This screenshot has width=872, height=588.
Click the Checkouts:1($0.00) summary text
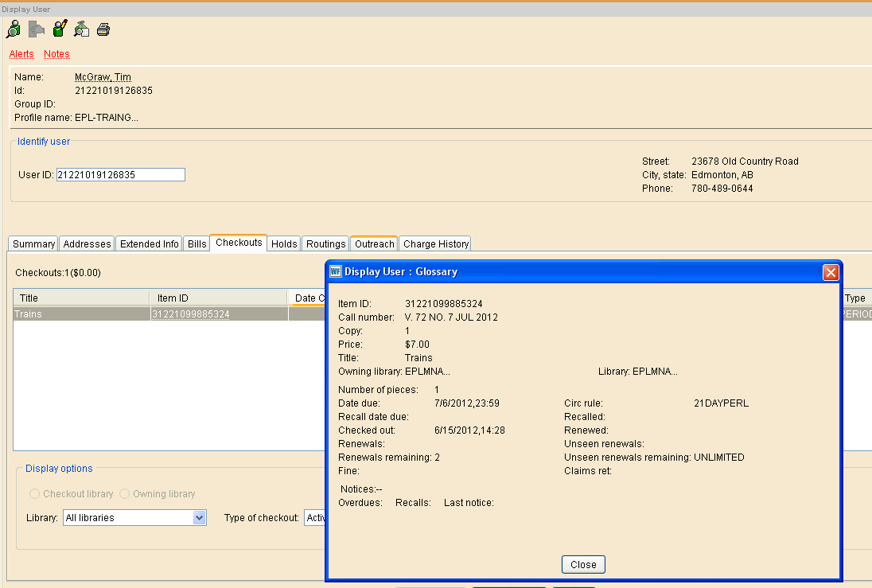[x=58, y=273]
